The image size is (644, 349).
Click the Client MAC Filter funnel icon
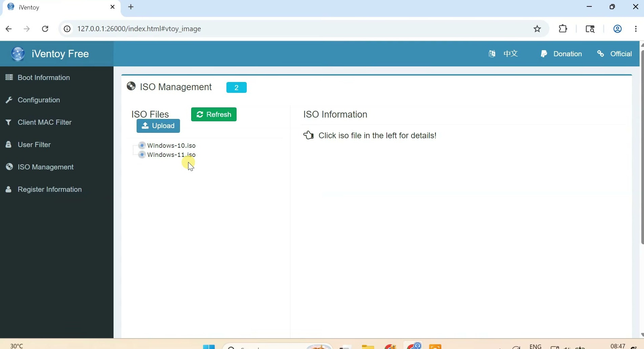(9, 122)
